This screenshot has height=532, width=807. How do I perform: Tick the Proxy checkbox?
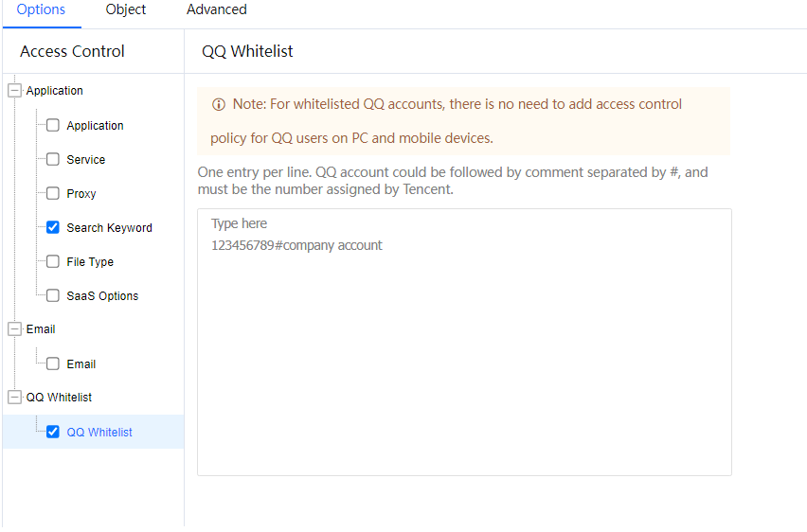tap(53, 193)
